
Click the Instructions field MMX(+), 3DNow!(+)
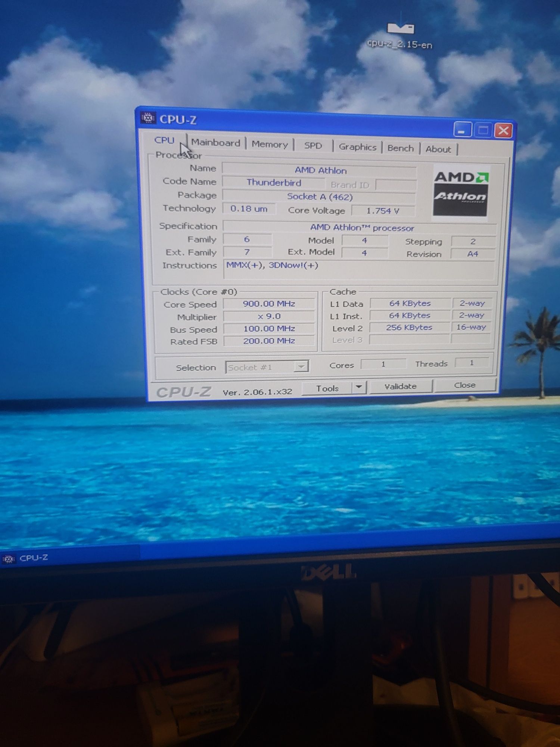(359, 270)
